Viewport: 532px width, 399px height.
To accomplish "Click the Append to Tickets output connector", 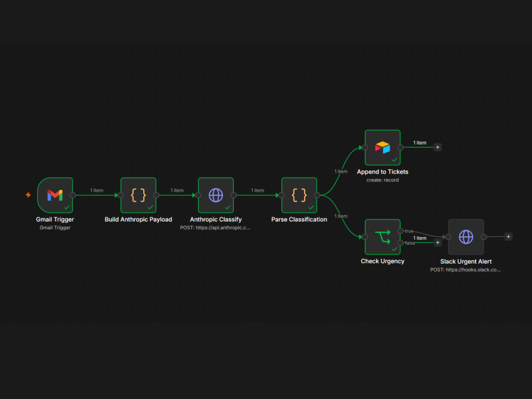I will pyautogui.click(x=401, y=147).
